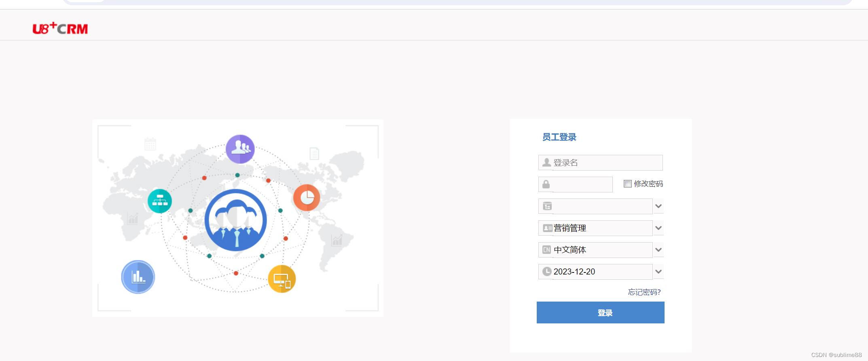Image resolution: width=868 pixels, height=361 pixels.
Task: Click the language icon beside 中文简体
Action: (x=547, y=250)
